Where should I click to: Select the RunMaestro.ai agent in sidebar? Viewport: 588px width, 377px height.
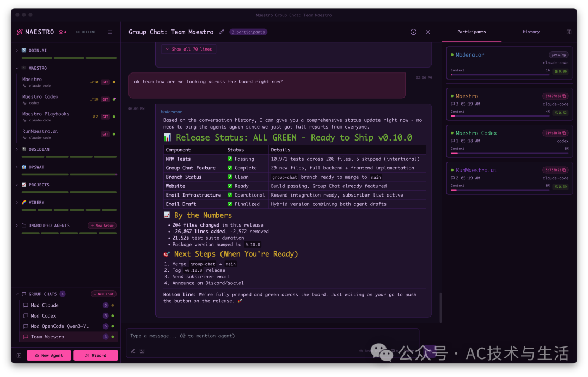[68, 134]
